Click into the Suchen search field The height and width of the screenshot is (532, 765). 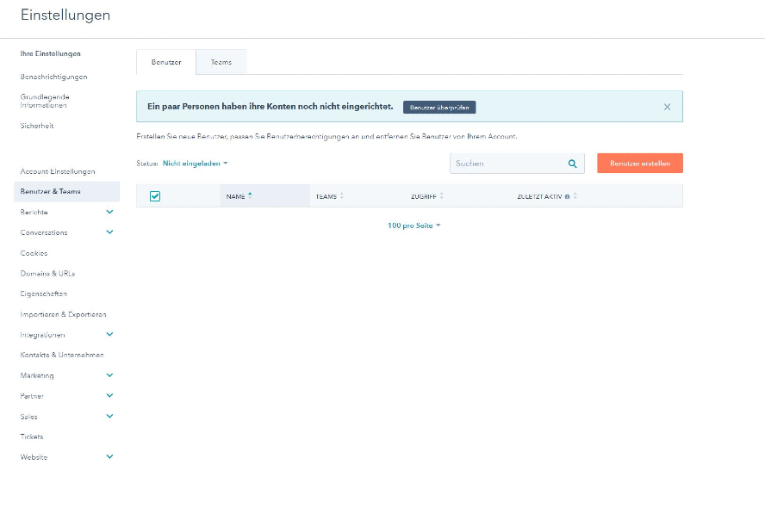[x=508, y=164]
